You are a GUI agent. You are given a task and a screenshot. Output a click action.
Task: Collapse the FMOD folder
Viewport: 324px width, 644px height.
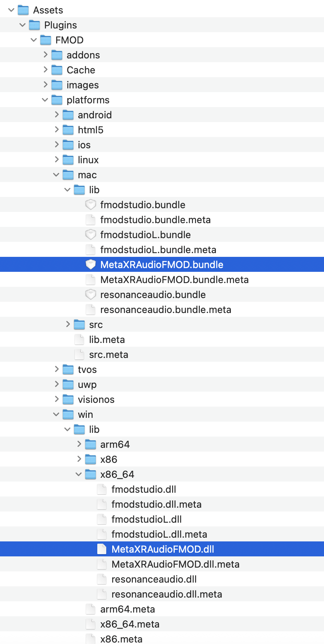pyautogui.click(x=34, y=40)
